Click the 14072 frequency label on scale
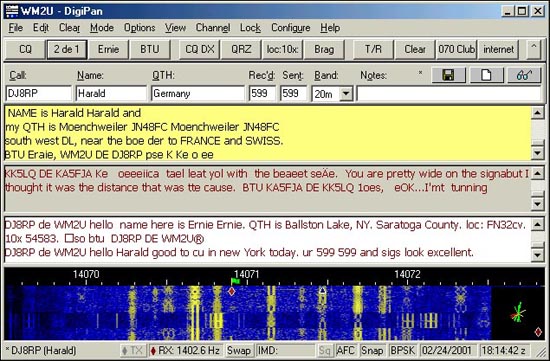The height and width of the screenshot is (361, 550). point(407,274)
